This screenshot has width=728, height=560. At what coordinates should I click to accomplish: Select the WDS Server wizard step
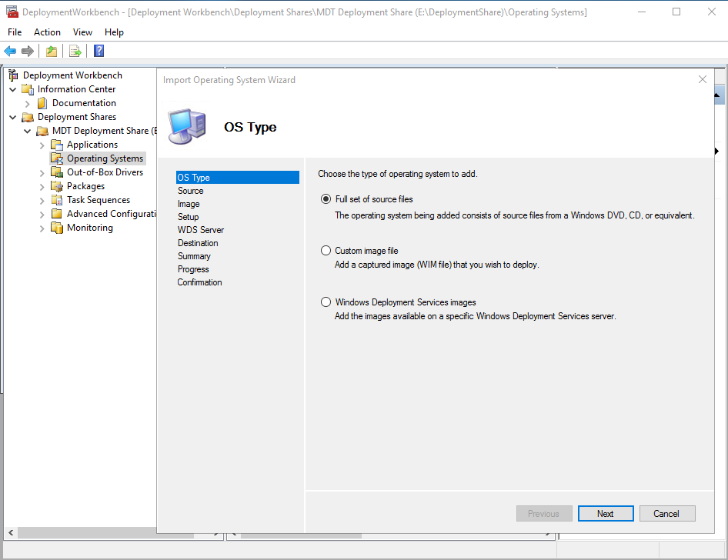click(x=201, y=230)
